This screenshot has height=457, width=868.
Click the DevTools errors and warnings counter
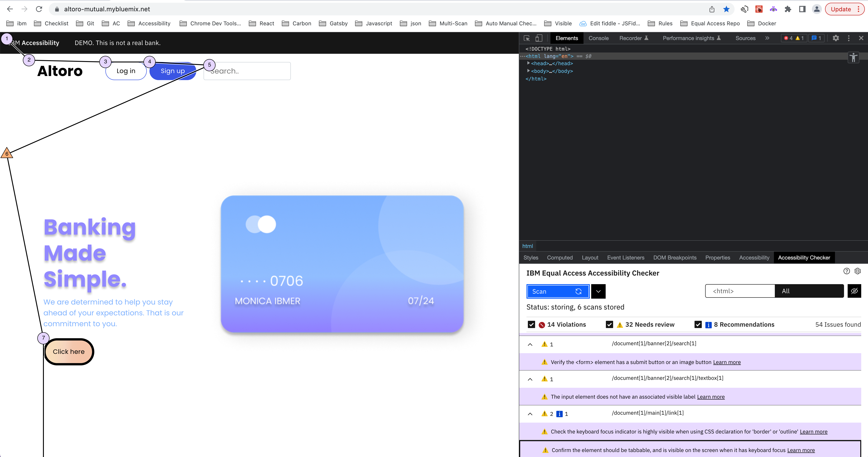coord(794,38)
